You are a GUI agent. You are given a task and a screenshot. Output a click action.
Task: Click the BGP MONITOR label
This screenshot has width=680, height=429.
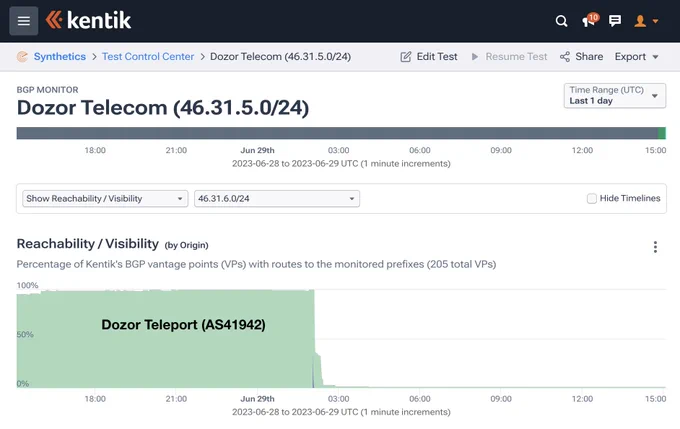click(x=48, y=90)
